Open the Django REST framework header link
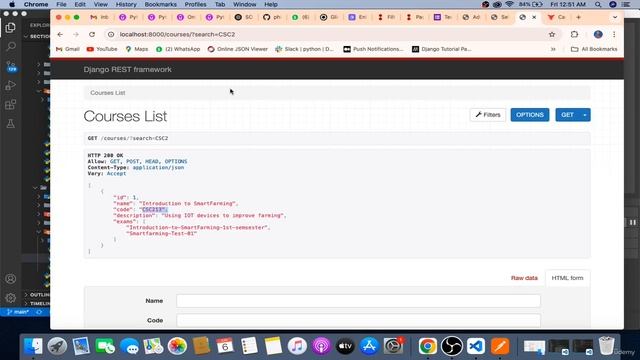The width and height of the screenshot is (640, 360). (127, 69)
